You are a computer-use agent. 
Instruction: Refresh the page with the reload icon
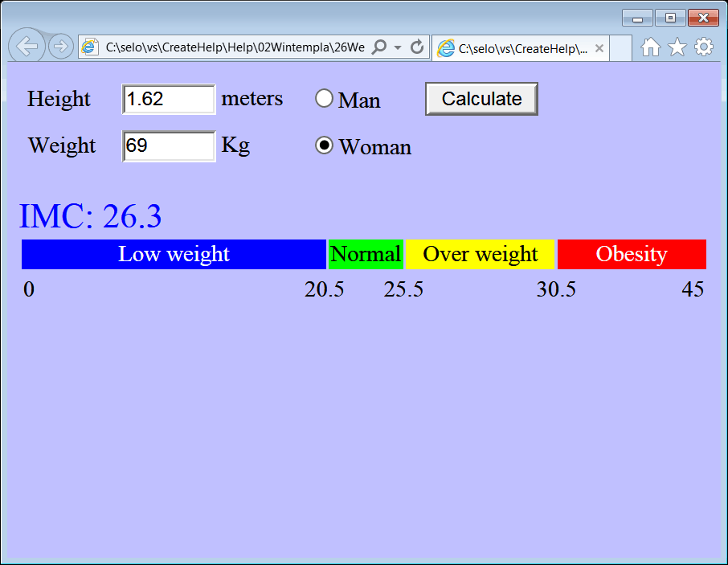(x=417, y=47)
